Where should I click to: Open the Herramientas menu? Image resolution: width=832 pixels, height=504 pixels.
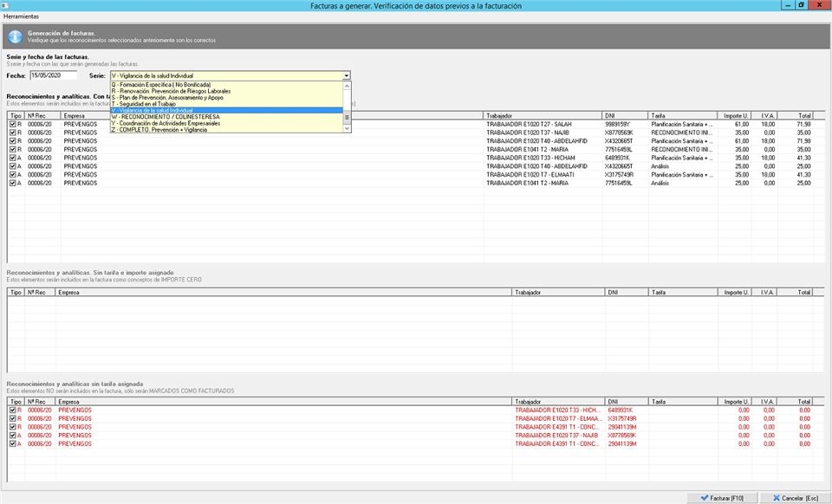(x=21, y=16)
